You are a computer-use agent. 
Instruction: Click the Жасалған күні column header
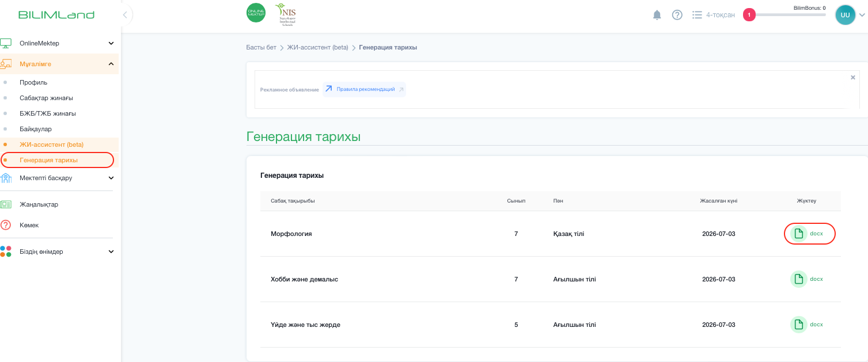(x=718, y=201)
